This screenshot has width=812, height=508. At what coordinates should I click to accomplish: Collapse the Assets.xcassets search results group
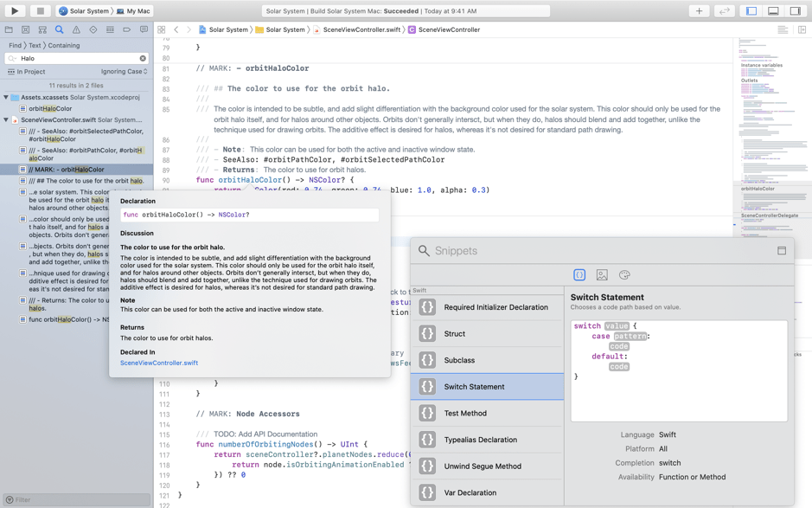(7, 96)
